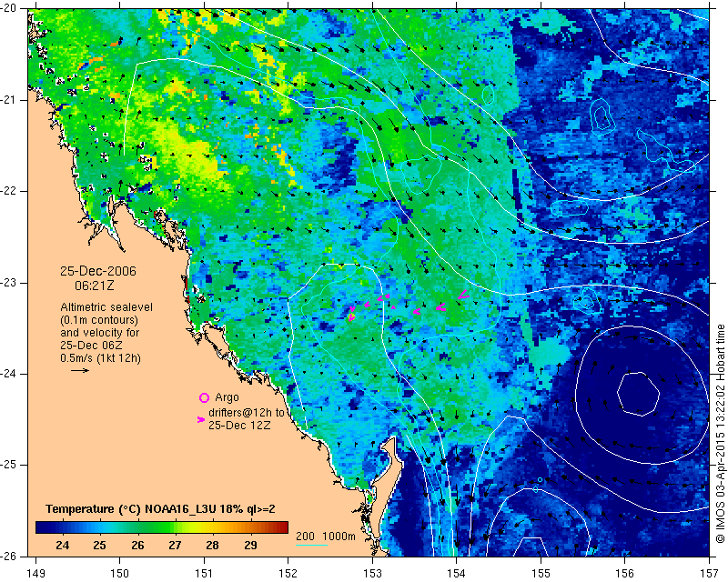This screenshot has height=582, width=728.
Task: Click the latitude label "-25"
Action: (x=10, y=465)
